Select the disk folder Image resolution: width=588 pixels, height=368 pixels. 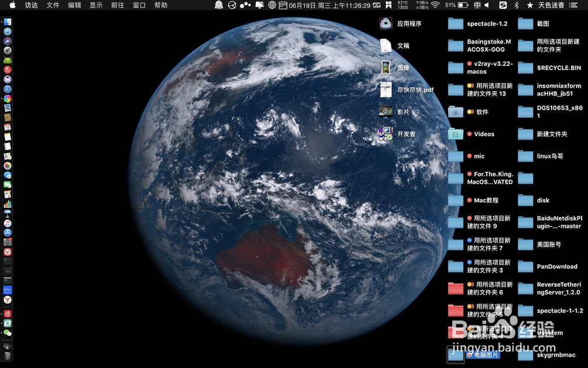pos(534,200)
